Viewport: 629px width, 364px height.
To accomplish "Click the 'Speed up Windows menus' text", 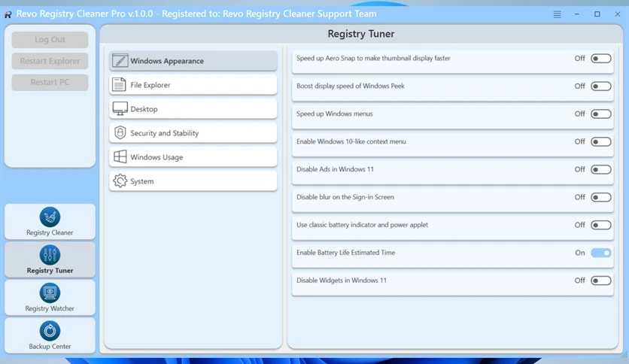I will pos(335,114).
